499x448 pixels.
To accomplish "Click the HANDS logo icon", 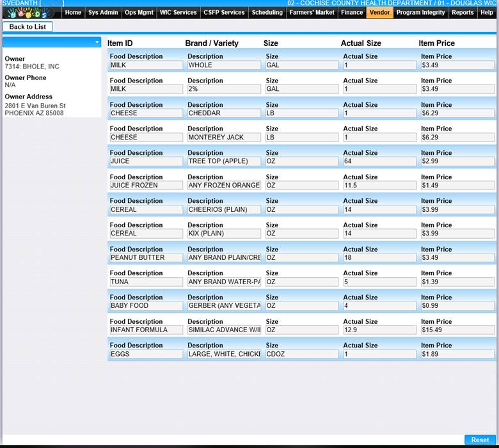I will point(29,13).
